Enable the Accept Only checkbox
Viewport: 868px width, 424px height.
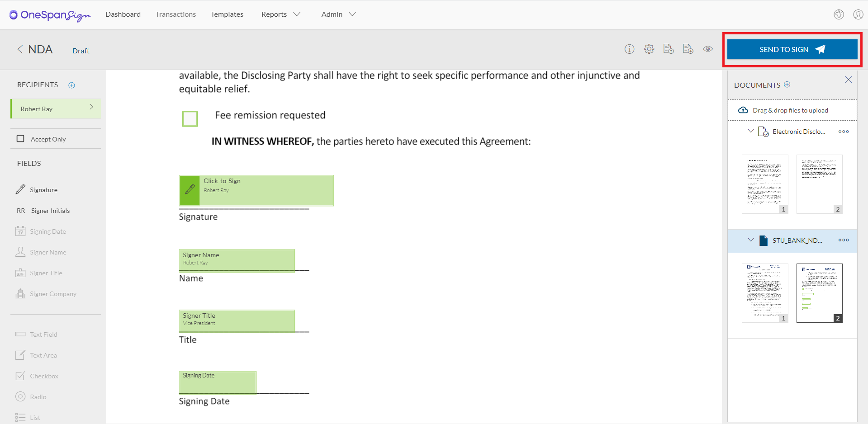coord(20,139)
